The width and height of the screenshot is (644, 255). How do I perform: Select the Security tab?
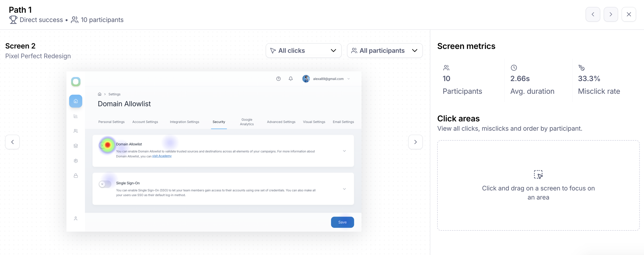[x=219, y=122]
